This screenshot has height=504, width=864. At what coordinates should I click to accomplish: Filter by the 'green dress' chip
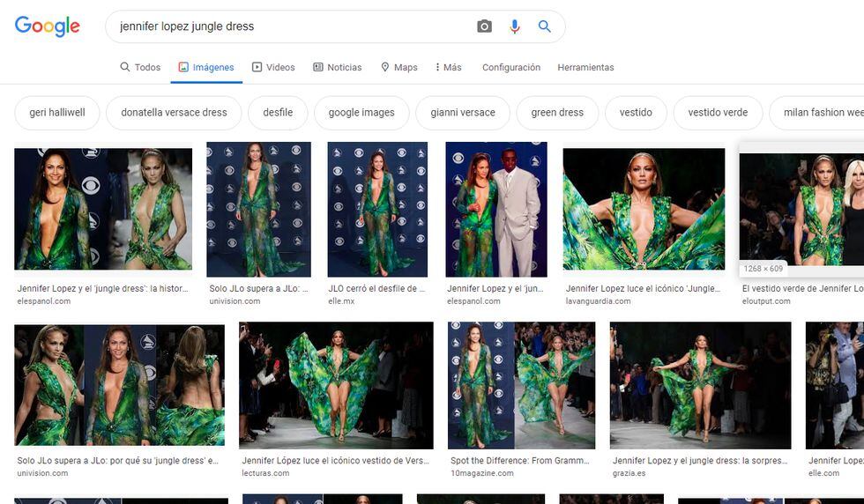(x=557, y=113)
